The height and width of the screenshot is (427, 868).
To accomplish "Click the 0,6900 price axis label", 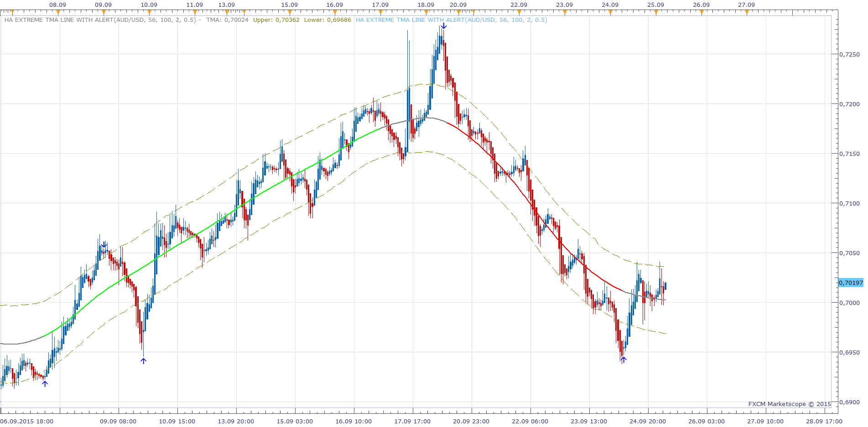I will point(849,402).
